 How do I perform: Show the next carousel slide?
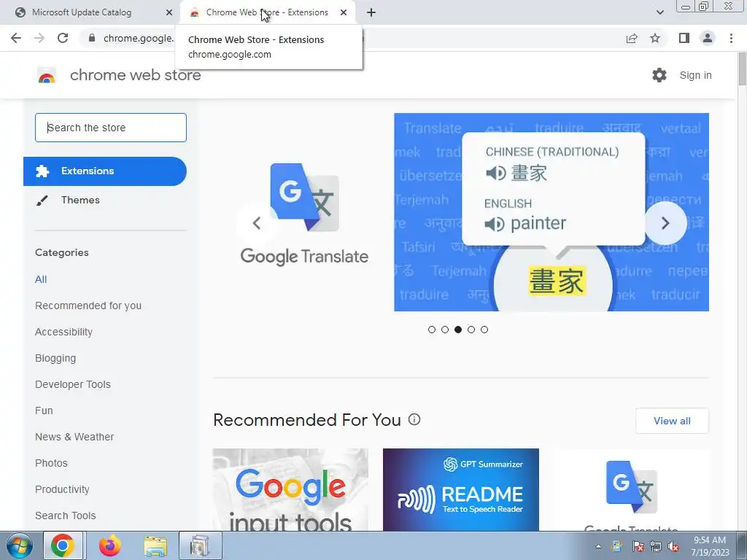tap(665, 223)
